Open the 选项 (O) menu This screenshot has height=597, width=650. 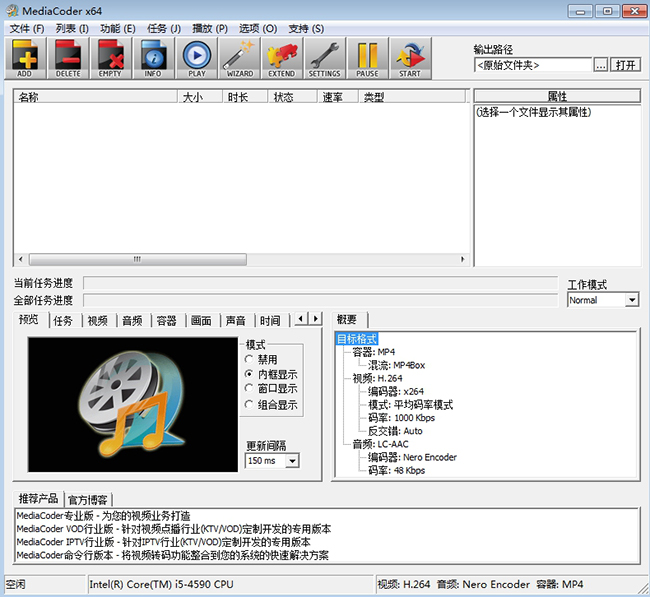point(258,29)
